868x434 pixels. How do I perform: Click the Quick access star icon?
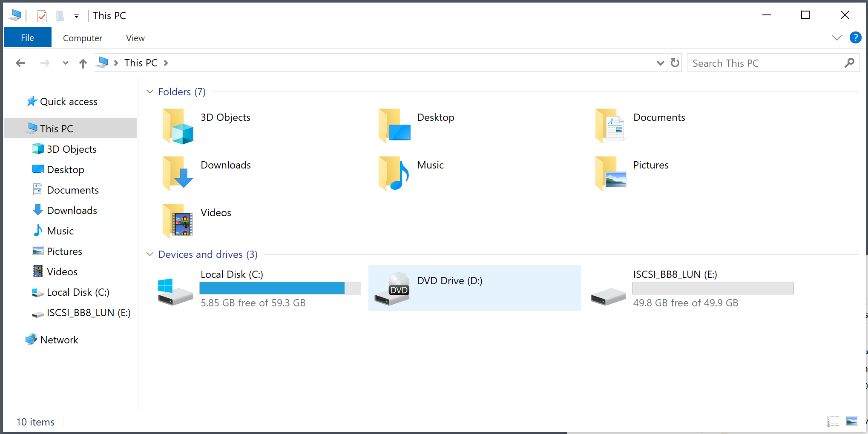32,101
